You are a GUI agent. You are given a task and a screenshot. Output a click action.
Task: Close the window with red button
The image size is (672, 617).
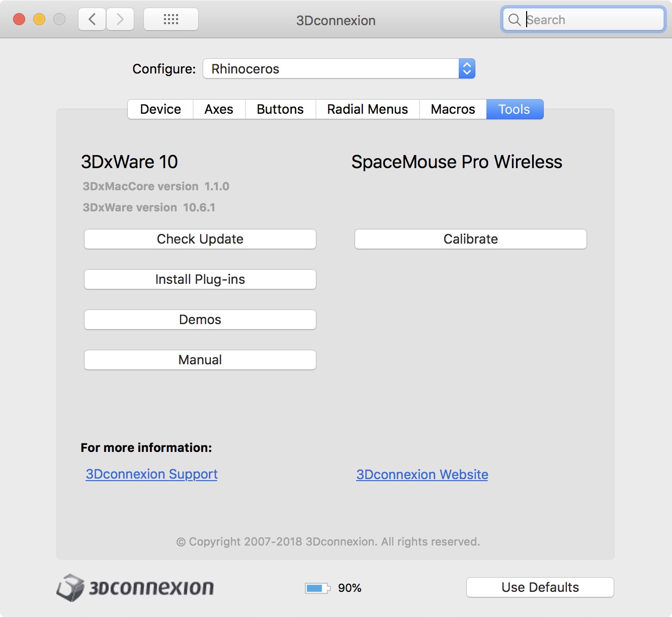pyautogui.click(x=19, y=19)
